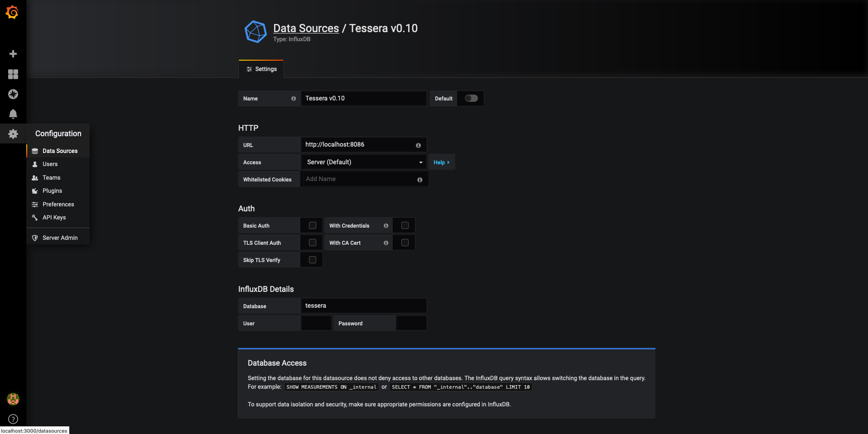
Task: Click the user avatar icon
Action: (13, 399)
